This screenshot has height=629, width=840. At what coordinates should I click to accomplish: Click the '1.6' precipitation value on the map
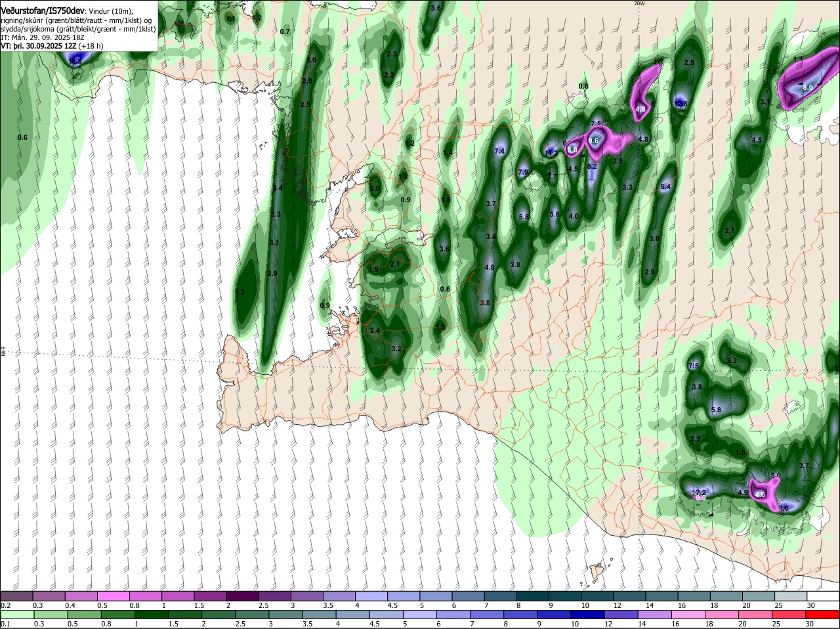click(x=446, y=200)
